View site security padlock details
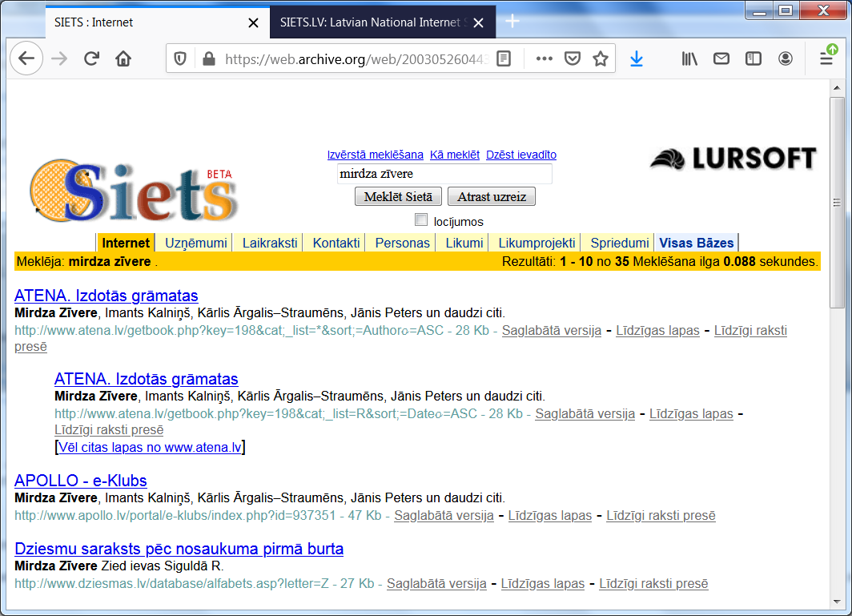This screenshot has width=852, height=616. point(209,58)
